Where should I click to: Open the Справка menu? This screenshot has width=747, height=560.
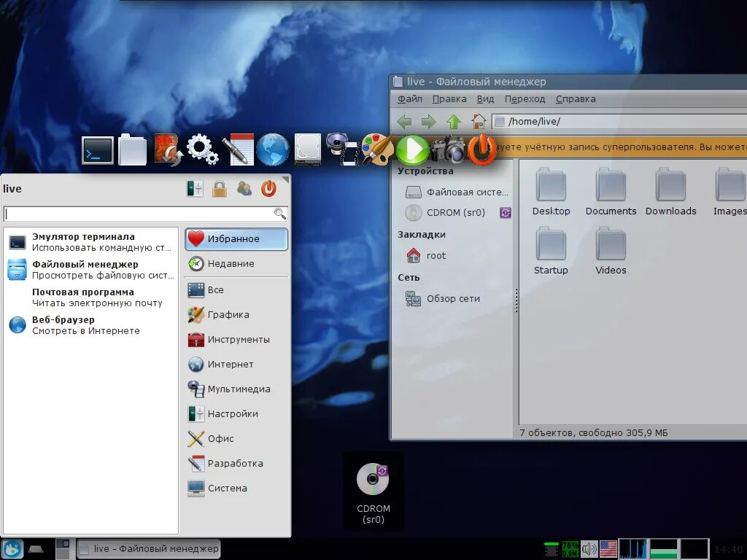pyautogui.click(x=576, y=99)
